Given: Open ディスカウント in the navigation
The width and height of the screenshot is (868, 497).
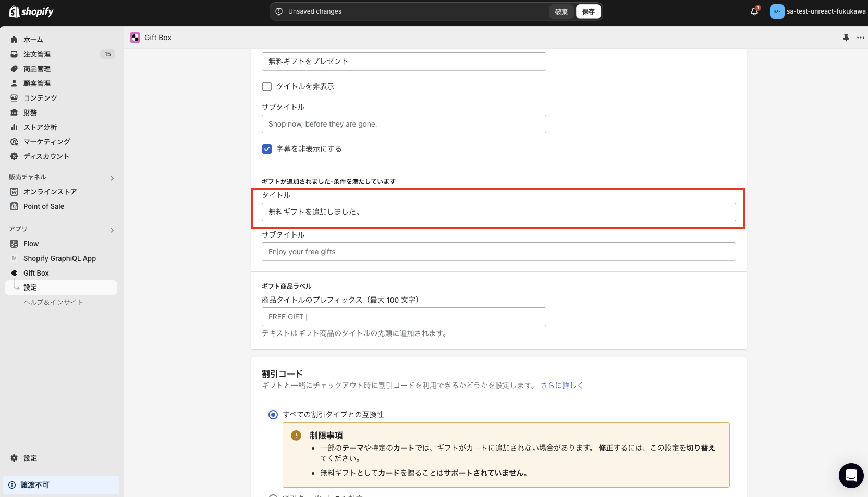Looking at the screenshot, I should pyautogui.click(x=46, y=156).
